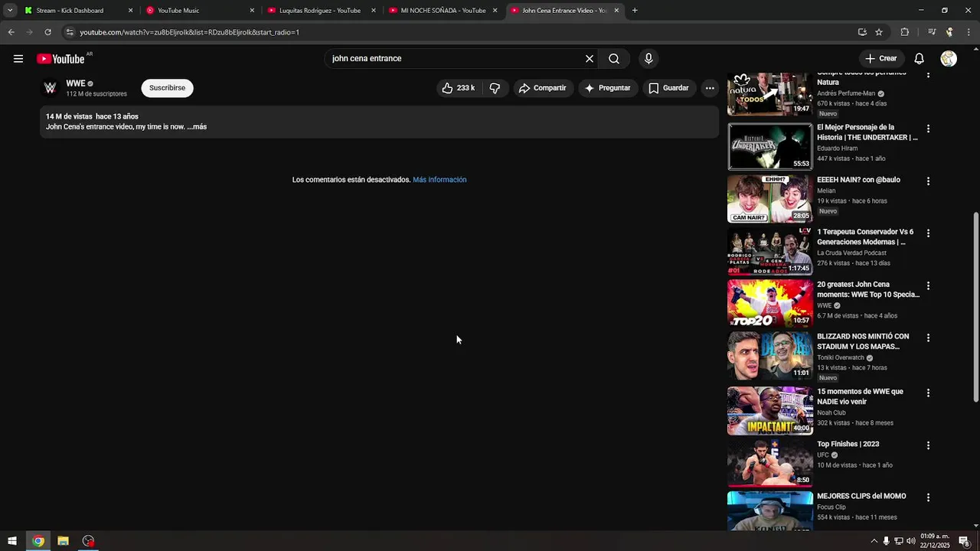Click the Crear button
Image resolution: width=980 pixels, height=551 pixels.
click(880, 59)
